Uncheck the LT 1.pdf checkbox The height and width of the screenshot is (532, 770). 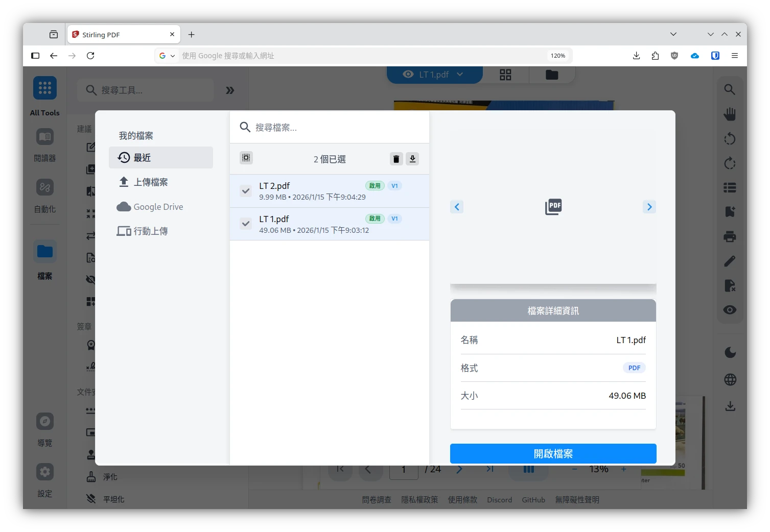click(x=246, y=224)
